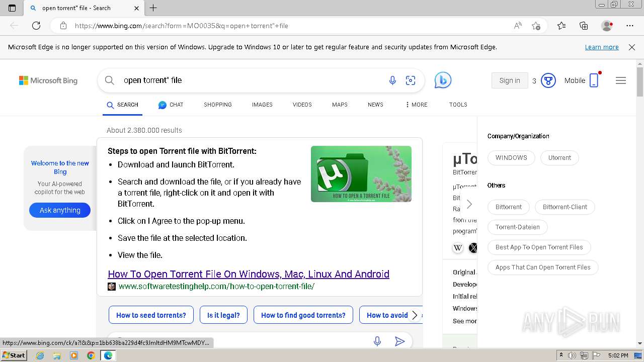The width and height of the screenshot is (644, 362).
Task: Click the chat send arrow icon
Action: (x=400, y=341)
